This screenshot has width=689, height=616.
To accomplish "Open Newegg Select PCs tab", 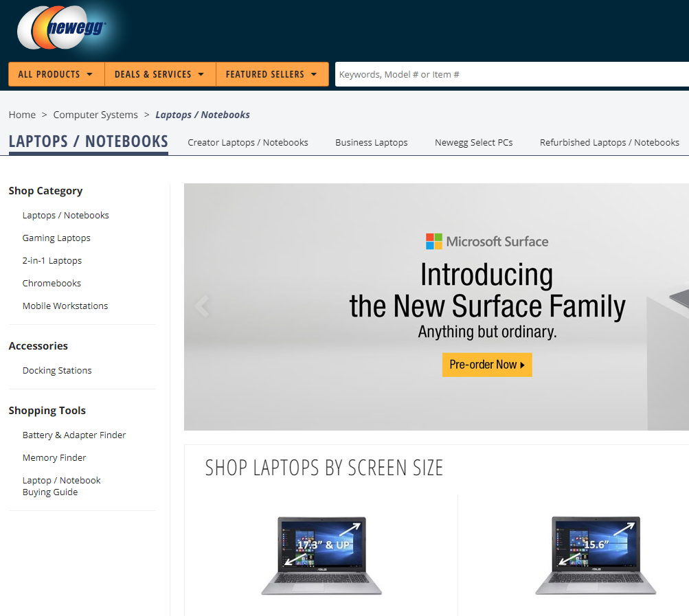I will (x=474, y=142).
